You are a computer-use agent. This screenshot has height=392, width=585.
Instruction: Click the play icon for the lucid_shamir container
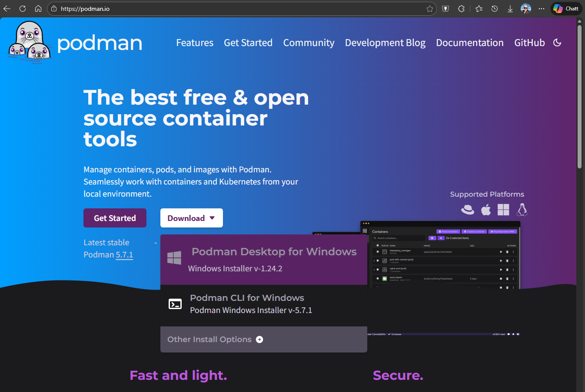click(501, 279)
